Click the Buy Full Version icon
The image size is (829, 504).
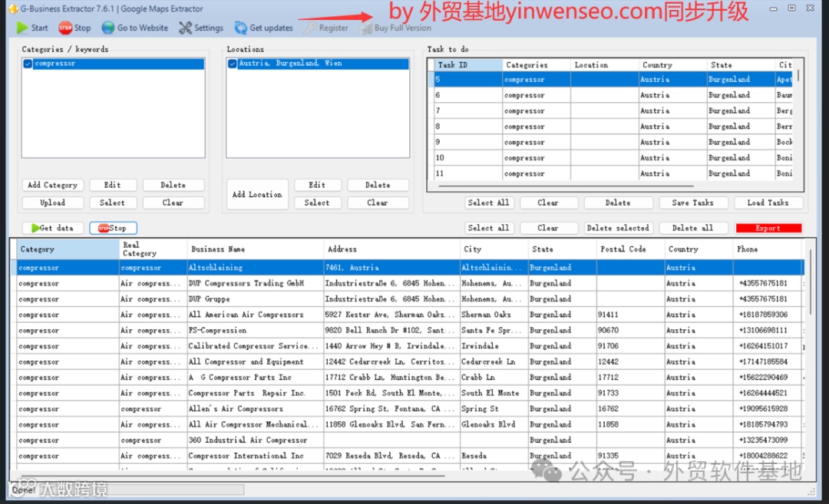point(366,28)
